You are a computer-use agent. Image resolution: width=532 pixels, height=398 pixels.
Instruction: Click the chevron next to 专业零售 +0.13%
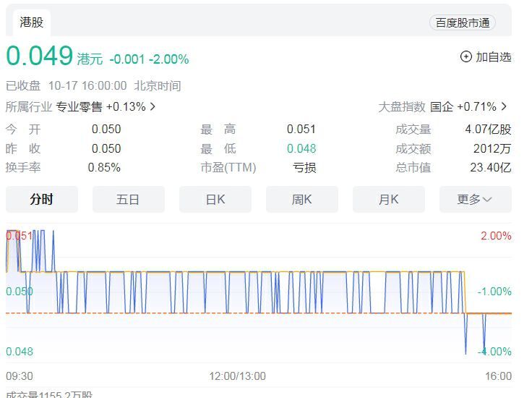pyautogui.click(x=153, y=107)
